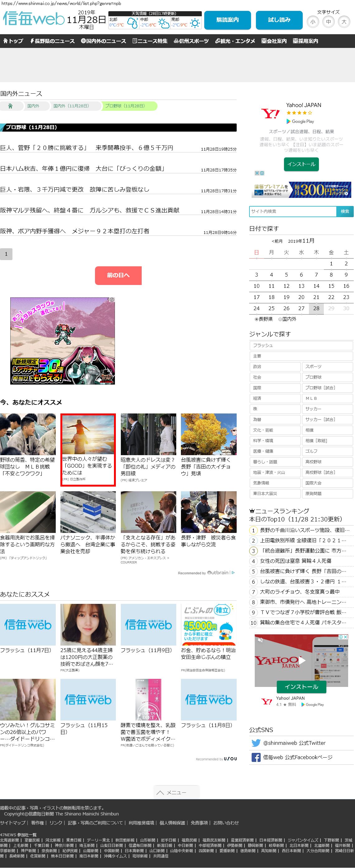
Task: Click the 前の日へ button
Action: point(118,275)
